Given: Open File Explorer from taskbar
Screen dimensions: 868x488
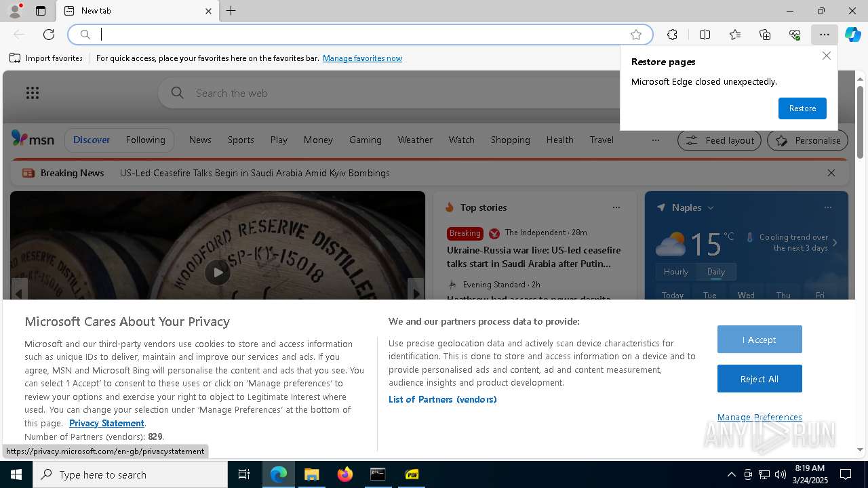Looking at the screenshot, I should [311, 474].
